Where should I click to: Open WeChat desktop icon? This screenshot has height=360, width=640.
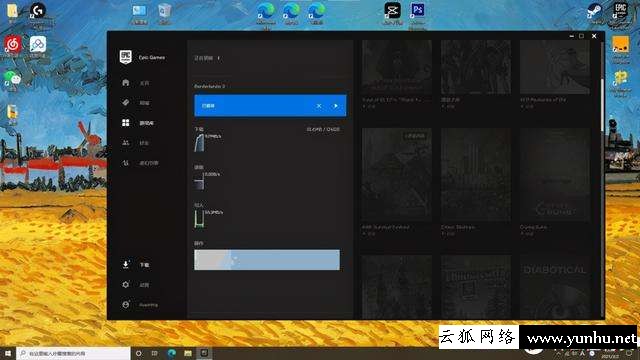point(13,78)
